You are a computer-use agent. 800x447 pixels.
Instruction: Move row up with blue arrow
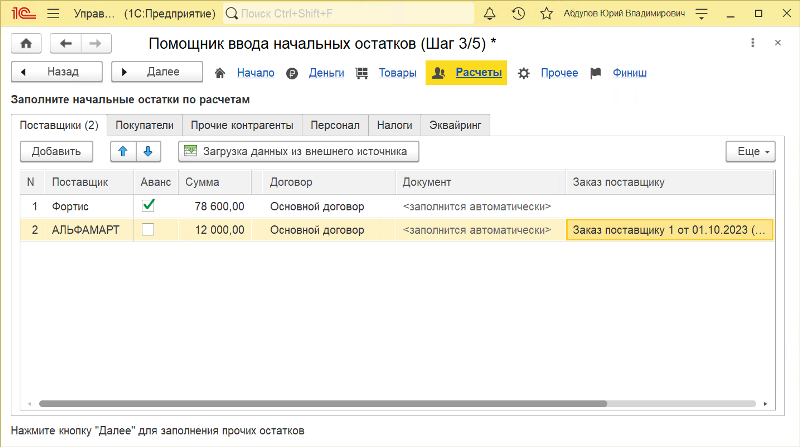123,152
